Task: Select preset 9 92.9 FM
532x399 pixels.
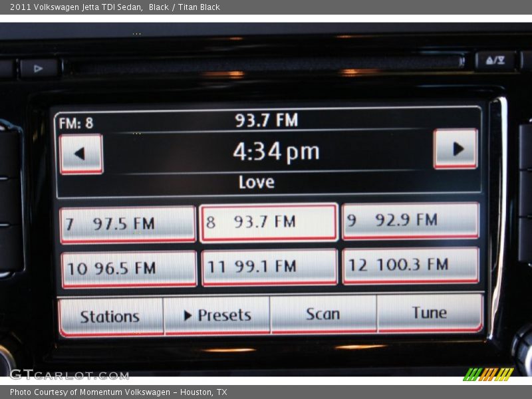Action: [410, 221]
